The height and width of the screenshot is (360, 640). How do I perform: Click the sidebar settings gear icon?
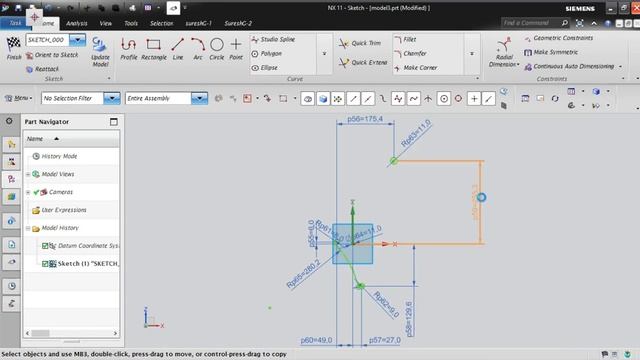(9, 121)
